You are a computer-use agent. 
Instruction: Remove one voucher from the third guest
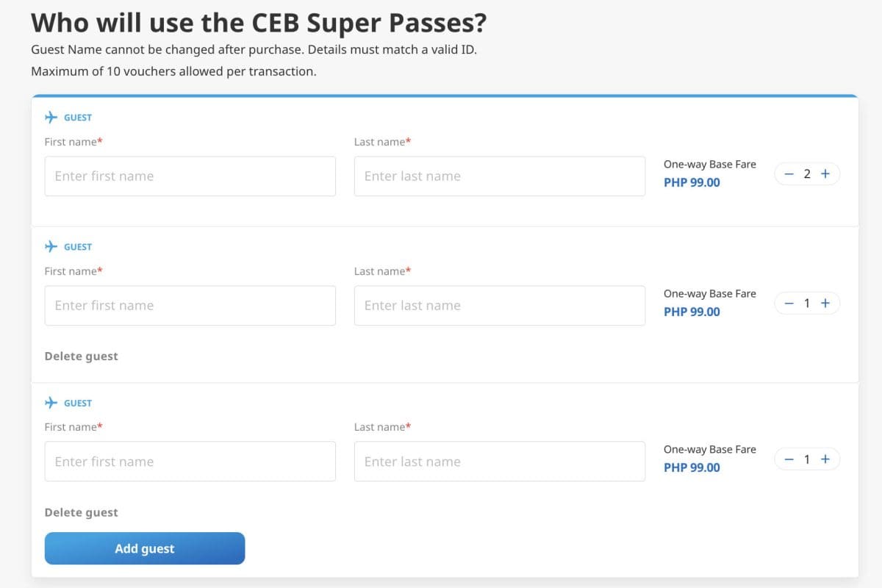(x=789, y=459)
